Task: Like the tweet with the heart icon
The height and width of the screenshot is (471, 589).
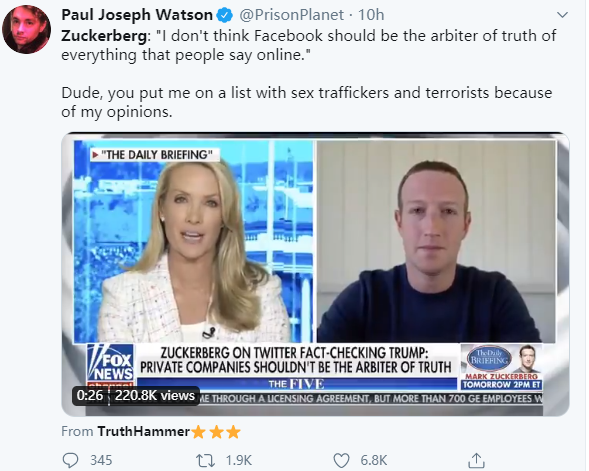Action: pyautogui.click(x=341, y=460)
